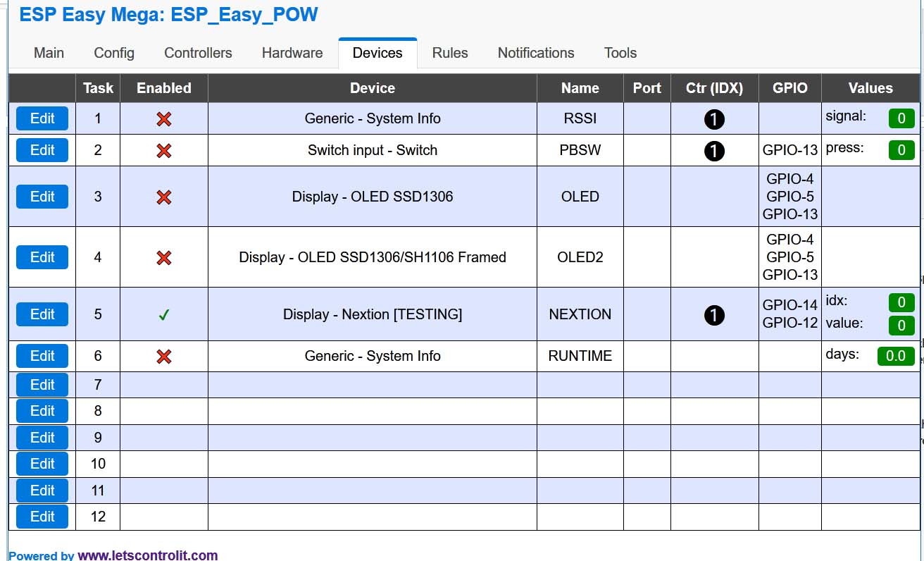Click 'Display - Nextion [TESTING]' cell
Viewport: 924px width, 561px height.
pyautogui.click(x=373, y=314)
